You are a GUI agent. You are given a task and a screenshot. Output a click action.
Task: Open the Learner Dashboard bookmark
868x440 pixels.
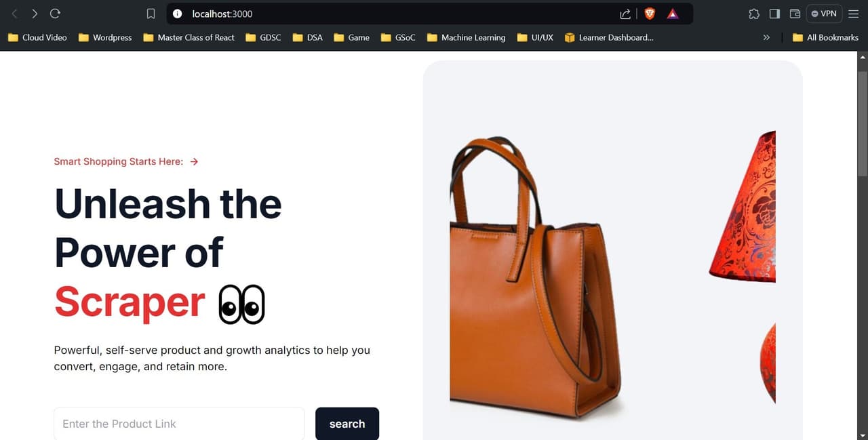coord(609,37)
